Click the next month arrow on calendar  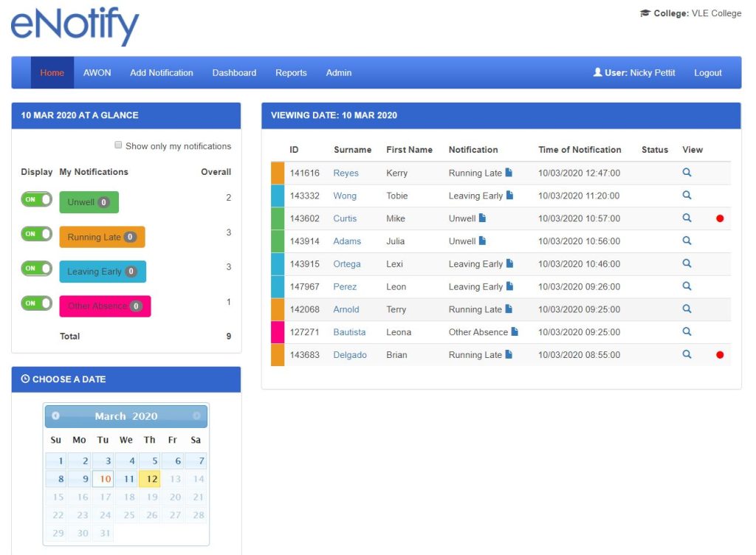click(x=196, y=416)
